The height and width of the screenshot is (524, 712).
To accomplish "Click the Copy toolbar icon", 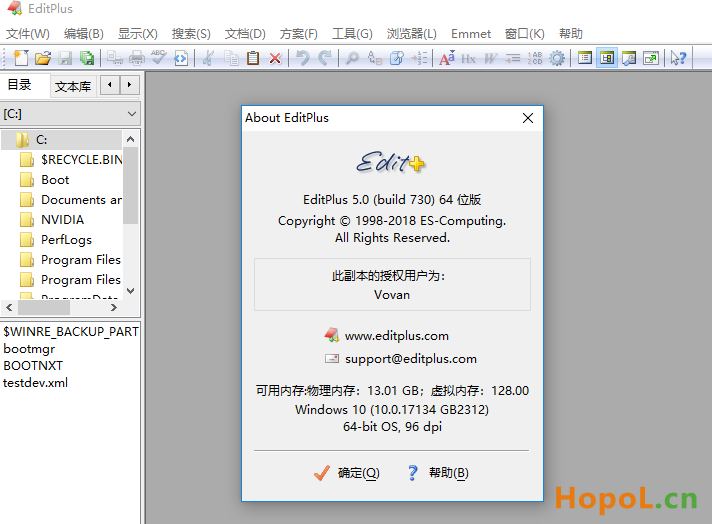I will tap(231, 58).
